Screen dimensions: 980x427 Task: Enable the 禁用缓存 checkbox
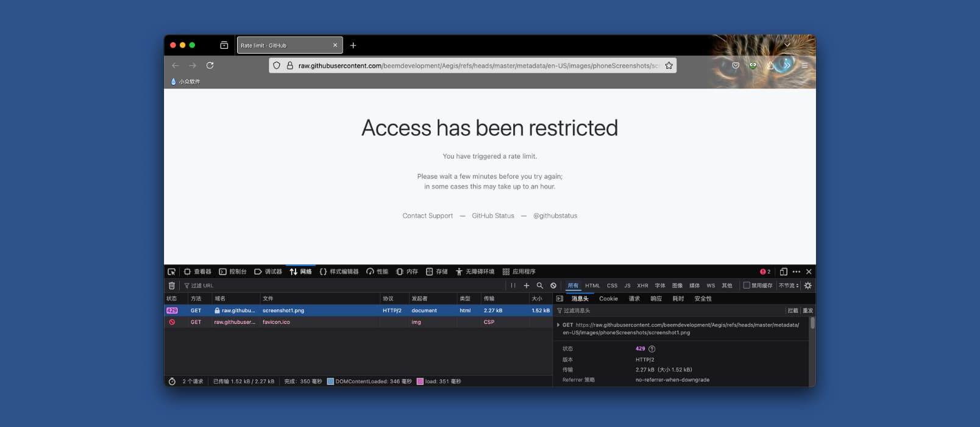pos(747,285)
